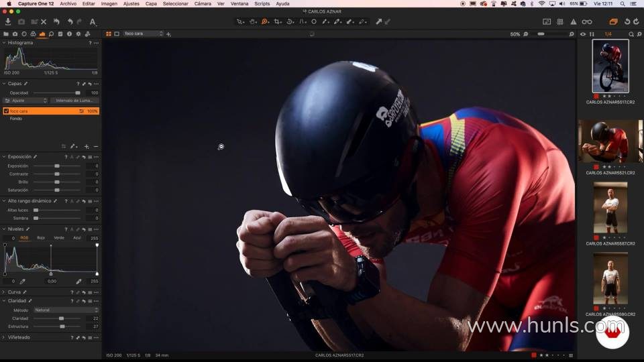Select the Verde channel tab in Niveles

point(59,238)
